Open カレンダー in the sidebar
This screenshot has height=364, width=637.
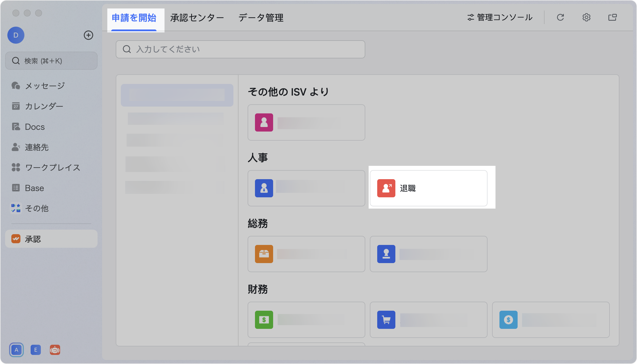[51, 106]
